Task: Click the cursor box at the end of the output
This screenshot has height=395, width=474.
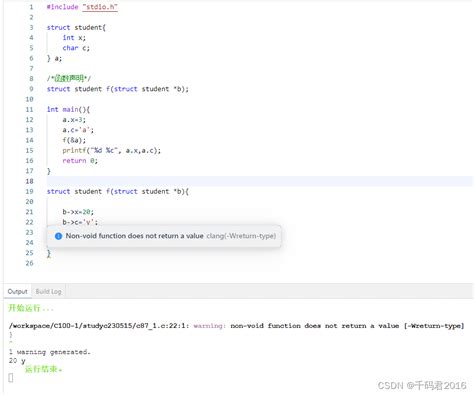Action: [11, 378]
